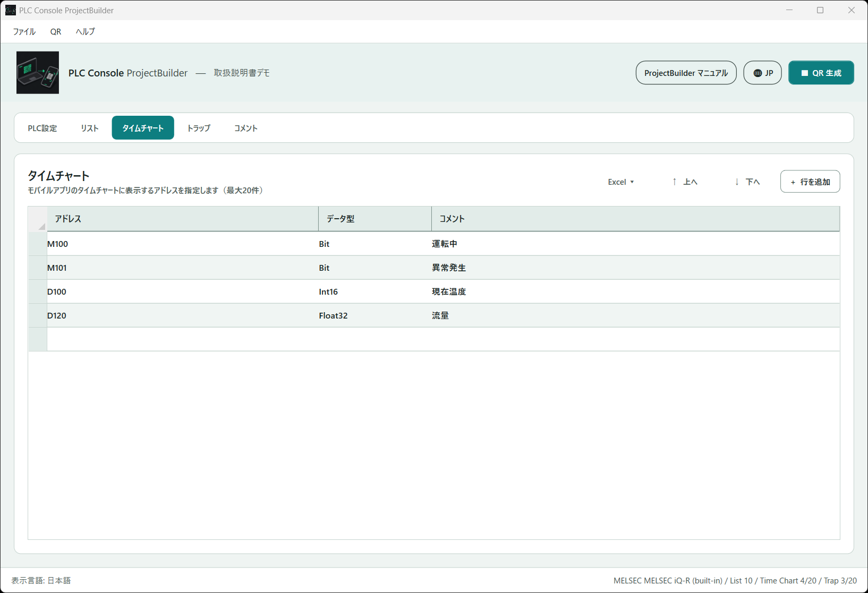Select the タイムチャート tab

pos(143,128)
